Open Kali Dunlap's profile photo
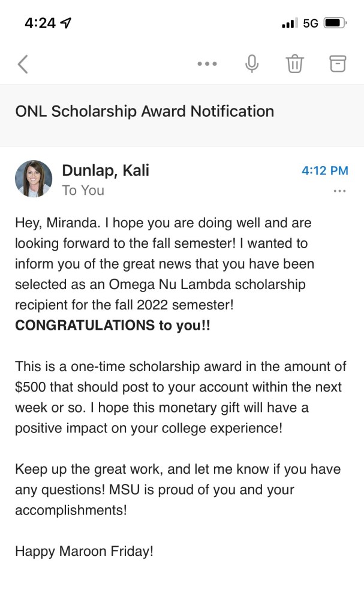364x614 pixels. (34, 179)
